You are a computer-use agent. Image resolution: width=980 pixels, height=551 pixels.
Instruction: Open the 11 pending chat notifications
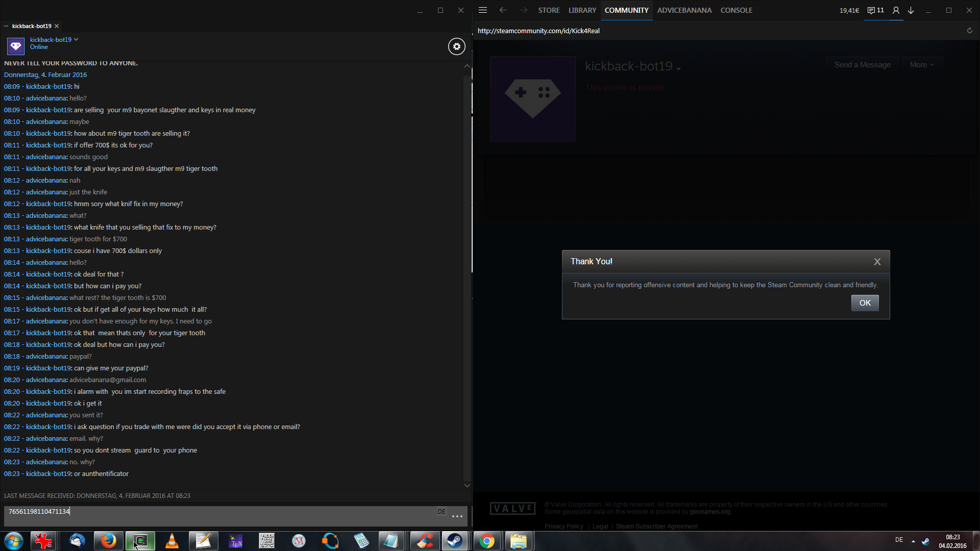click(x=875, y=10)
